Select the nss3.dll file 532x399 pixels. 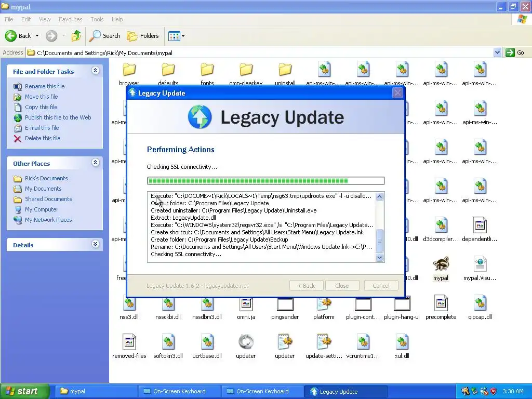pos(129,308)
